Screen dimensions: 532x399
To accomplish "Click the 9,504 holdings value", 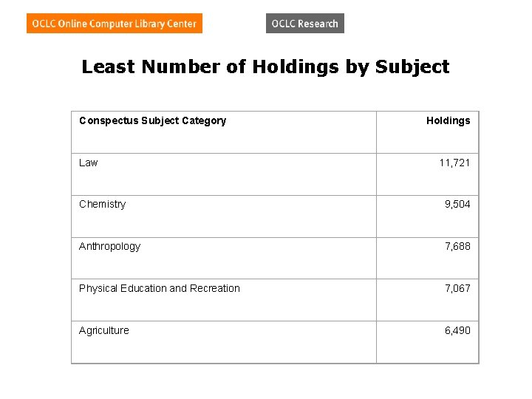I will click(x=457, y=204).
